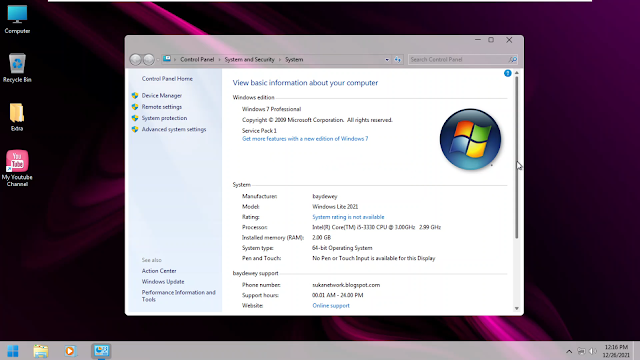Viewport: 640px width, 360px height.
Task: Click the Windows logo image
Action: 470,139
